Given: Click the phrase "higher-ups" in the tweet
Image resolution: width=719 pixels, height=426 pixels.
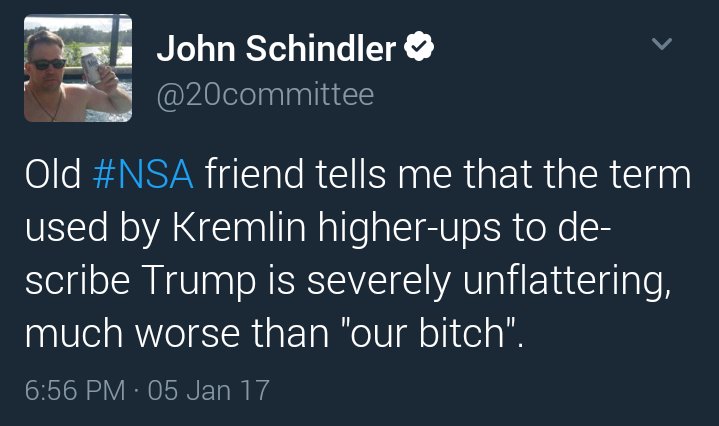Looking at the screenshot, I should (416, 227).
